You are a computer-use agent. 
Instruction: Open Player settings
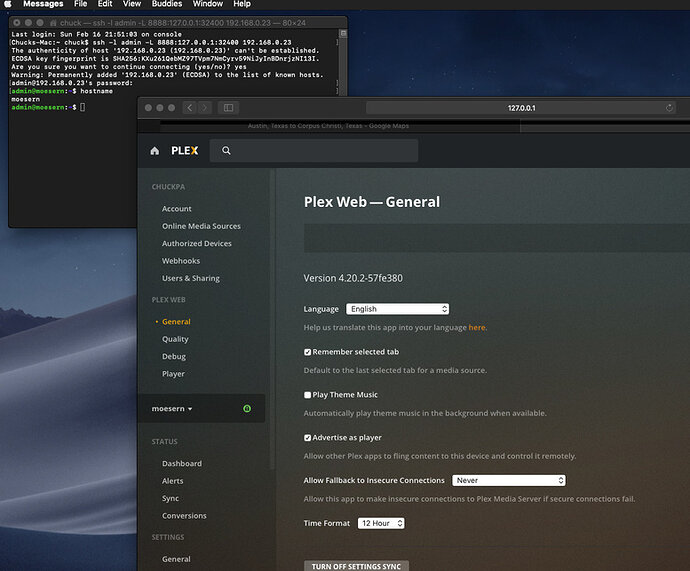173,374
